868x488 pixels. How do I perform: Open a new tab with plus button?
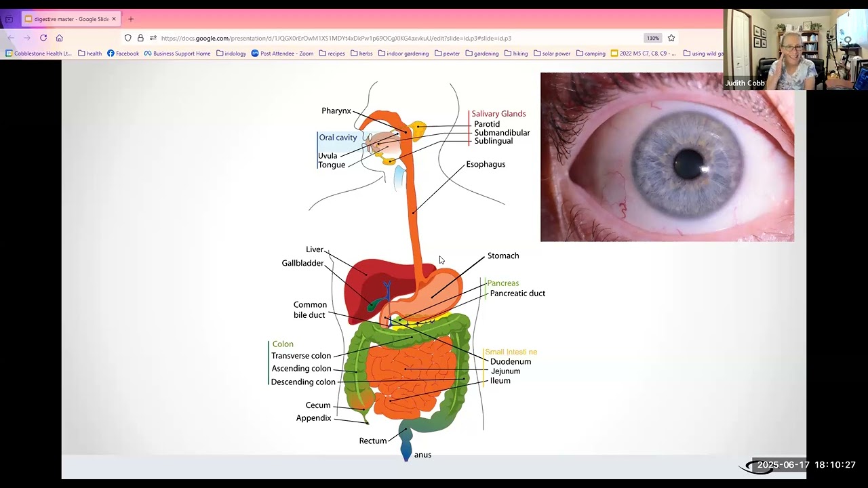click(131, 19)
